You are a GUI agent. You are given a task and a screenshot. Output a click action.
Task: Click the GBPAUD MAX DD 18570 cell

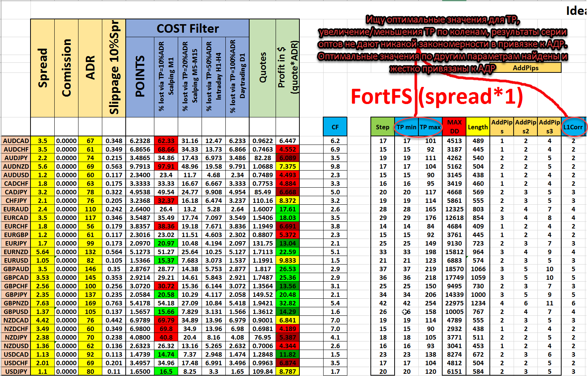point(454,269)
